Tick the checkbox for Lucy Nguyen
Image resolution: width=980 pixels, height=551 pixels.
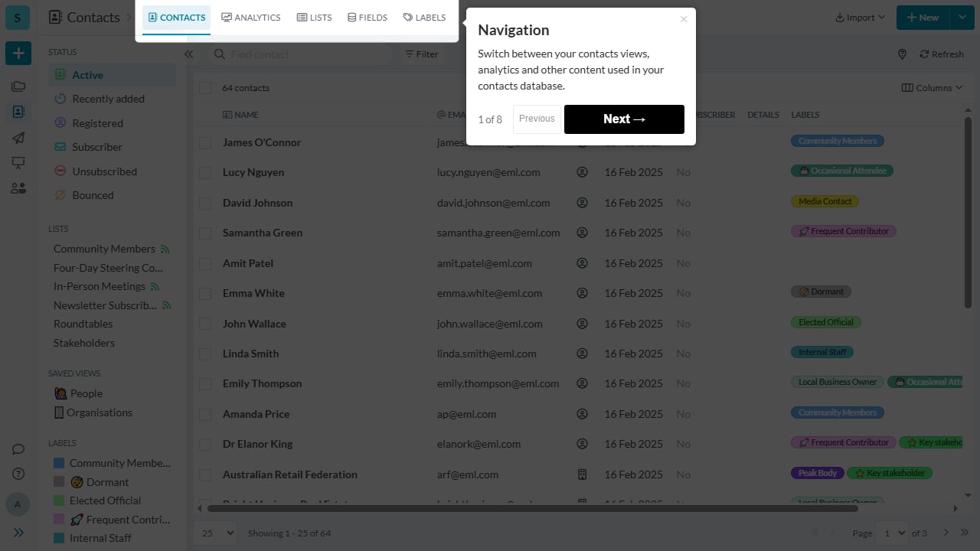tap(205, 173)
